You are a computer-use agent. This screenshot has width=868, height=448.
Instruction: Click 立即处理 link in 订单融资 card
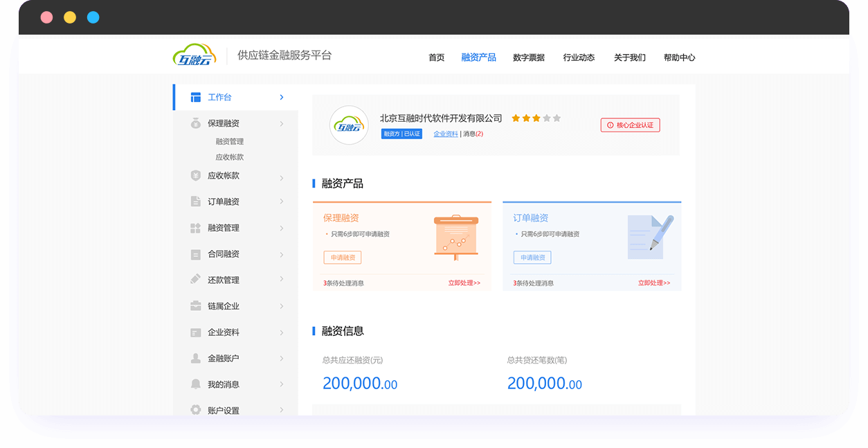(x=654, y=283)
